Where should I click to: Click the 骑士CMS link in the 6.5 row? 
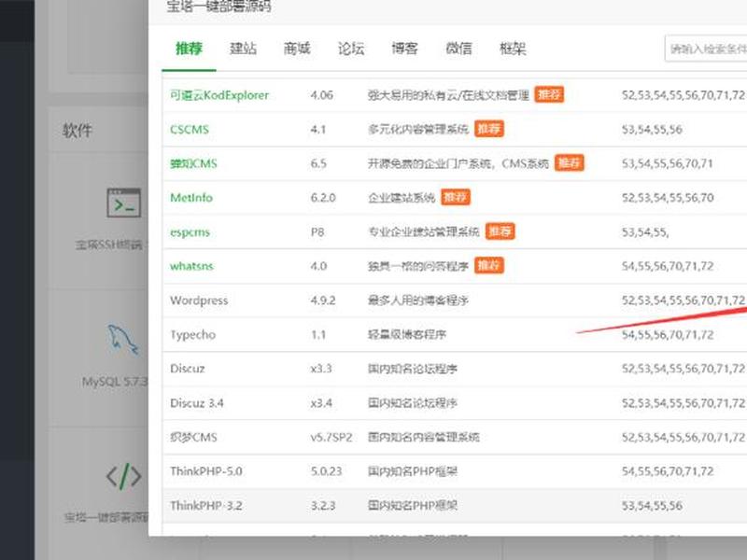coord(193,164)
